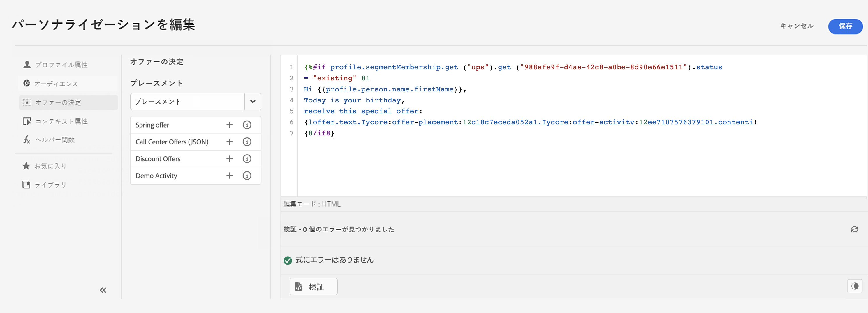The width and height of the screenshot is (868, 313).
Task: Add Demo Activity with the plus icon
Action: tap(230, 175)
